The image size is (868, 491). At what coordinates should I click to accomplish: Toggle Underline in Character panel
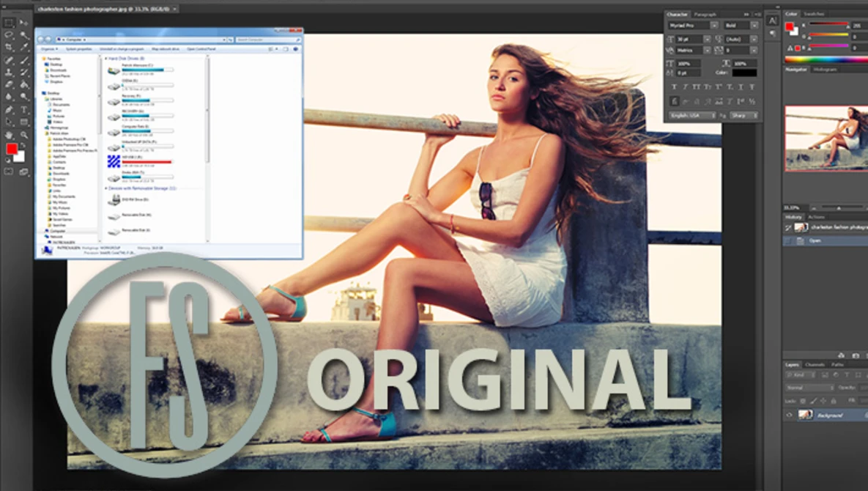pos(741,87)
